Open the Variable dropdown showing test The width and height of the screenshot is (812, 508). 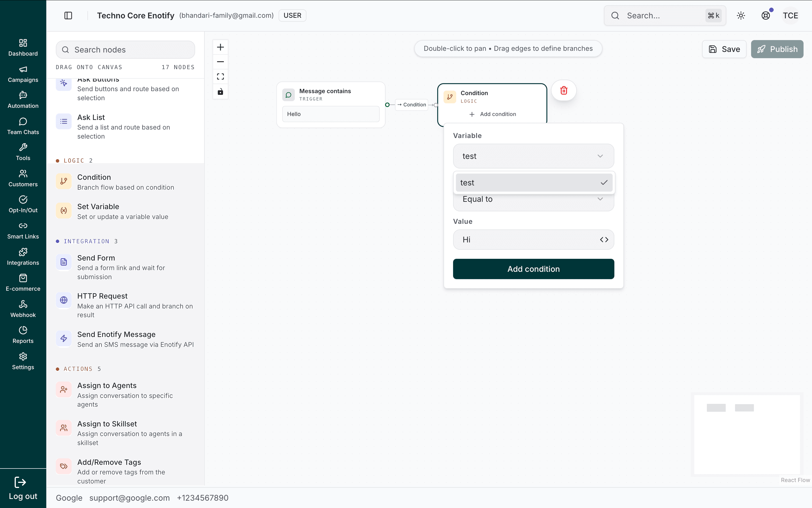pos(533,156)
